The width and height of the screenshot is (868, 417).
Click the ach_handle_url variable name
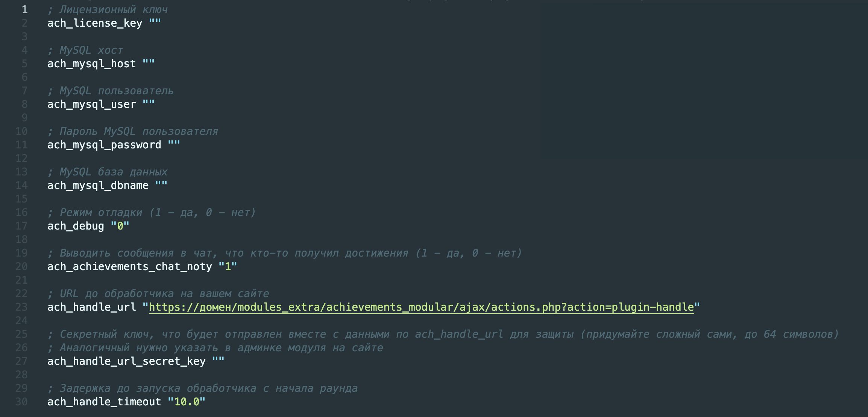91,307
